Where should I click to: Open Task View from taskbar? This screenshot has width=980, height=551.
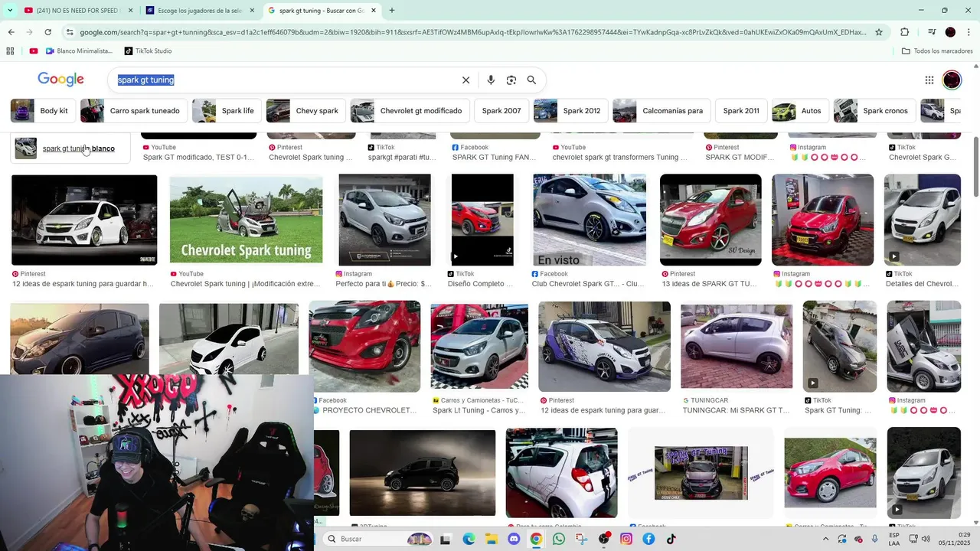[x=446, y=540]
